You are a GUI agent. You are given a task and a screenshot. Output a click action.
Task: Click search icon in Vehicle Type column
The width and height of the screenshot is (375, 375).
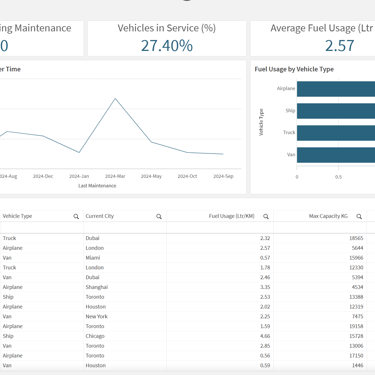click(76, 216)
